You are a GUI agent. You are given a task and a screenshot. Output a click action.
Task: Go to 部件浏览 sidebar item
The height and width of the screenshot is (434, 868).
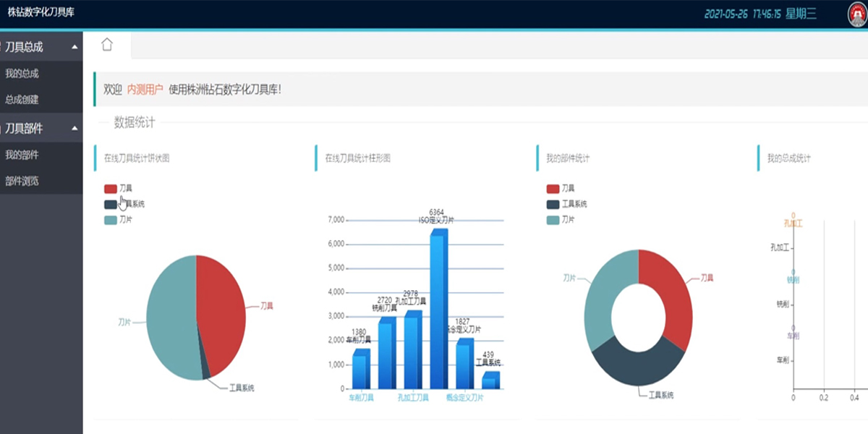(22, 182)
